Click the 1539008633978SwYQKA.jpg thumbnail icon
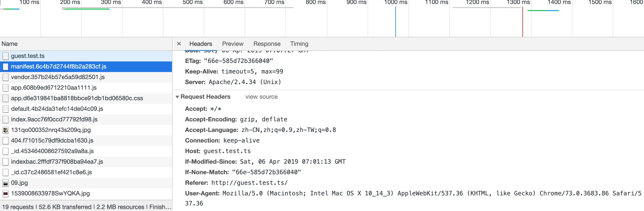This screenshot has height=211, width=644. click(x=5, y=193)
